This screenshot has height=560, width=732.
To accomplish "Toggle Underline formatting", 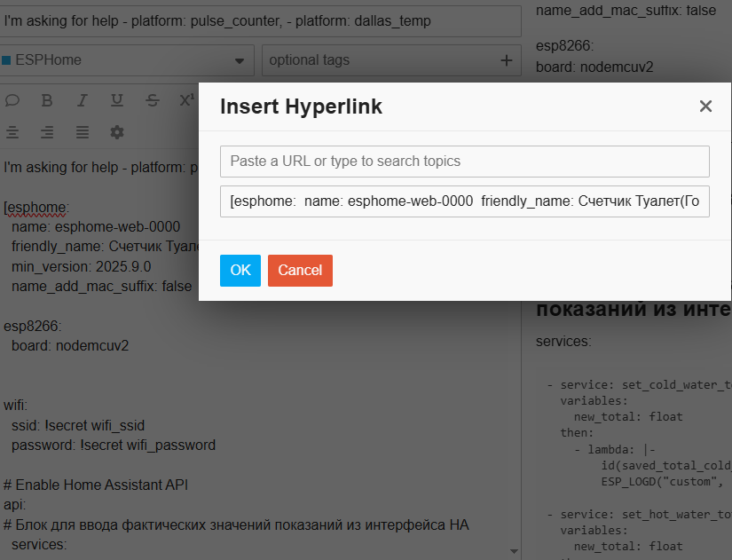I will [117, 99].
